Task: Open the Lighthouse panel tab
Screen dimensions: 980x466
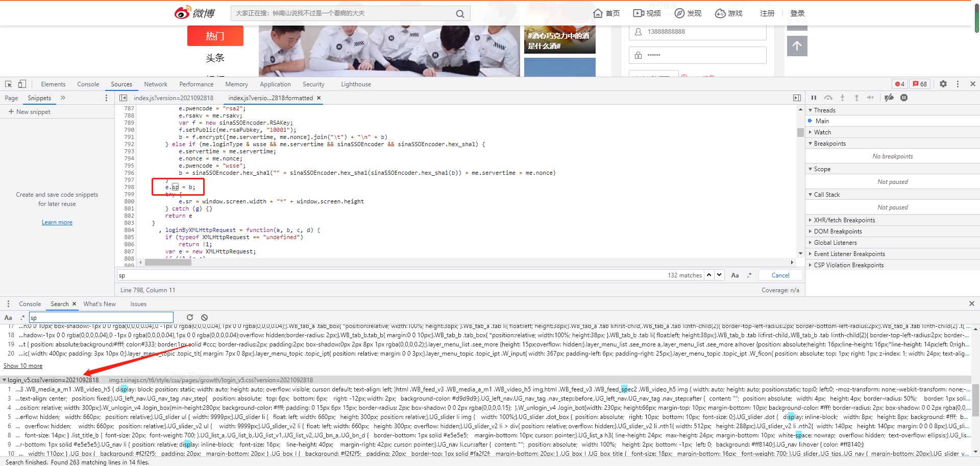Action: pyautogui.click(x=356, y=84)
